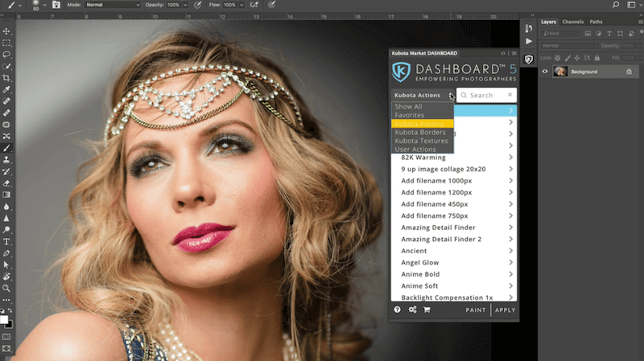This screenshot has height=361, width=644.
Task: Select the Clone Stamp tool
Action: coord(6,159)
